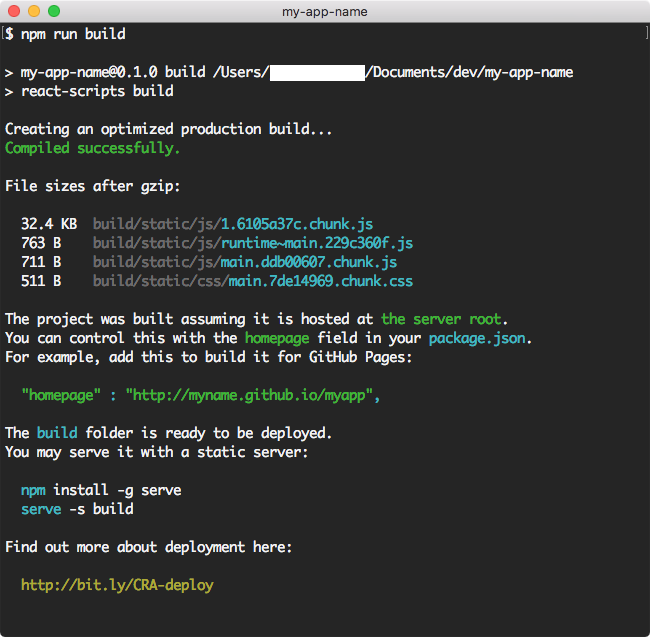Select the runtime~main.229c360f.js file name
The height and width of the screenshot is (637, 650).
point(320,243)
